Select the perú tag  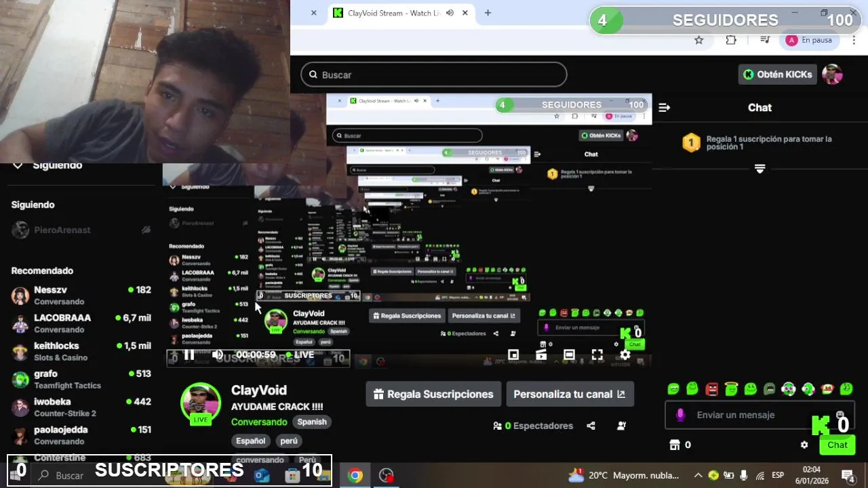pyautogui.click(x=289, y=441)
